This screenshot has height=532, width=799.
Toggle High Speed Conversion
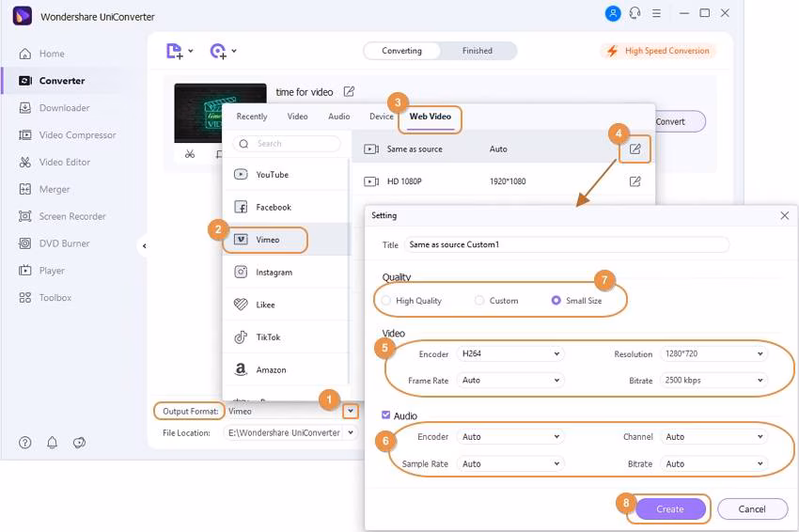658,51
